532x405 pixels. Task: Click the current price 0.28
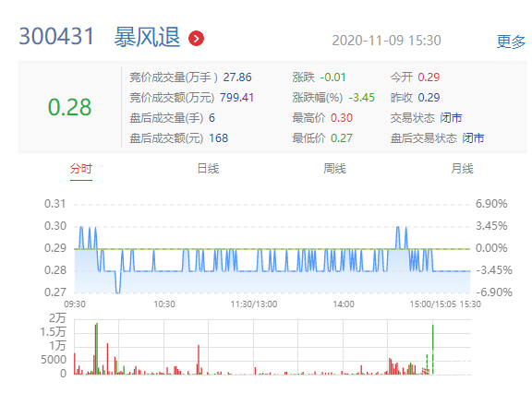pyautogui.click(x=69, y=107)
